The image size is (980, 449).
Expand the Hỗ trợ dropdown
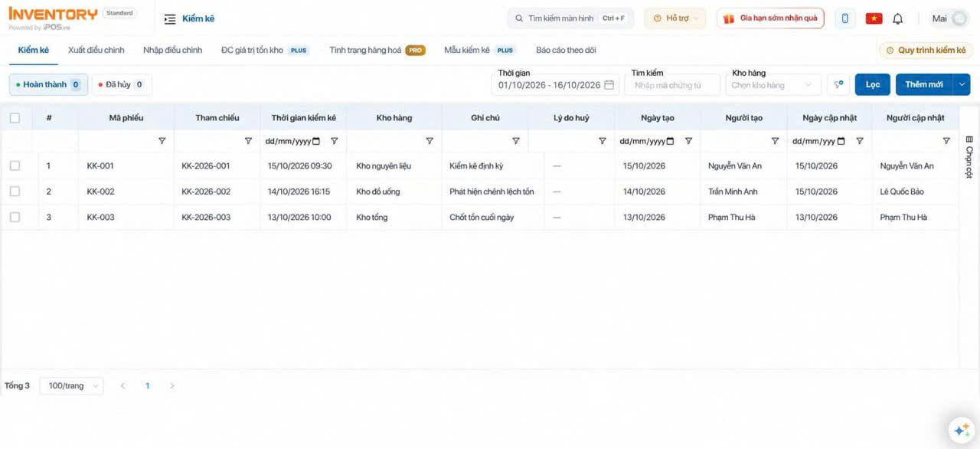(675, 18)
